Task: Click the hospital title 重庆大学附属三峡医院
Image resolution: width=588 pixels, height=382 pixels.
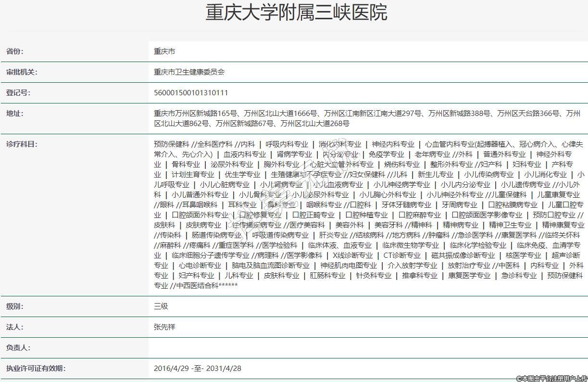Action: coord(296,13)
